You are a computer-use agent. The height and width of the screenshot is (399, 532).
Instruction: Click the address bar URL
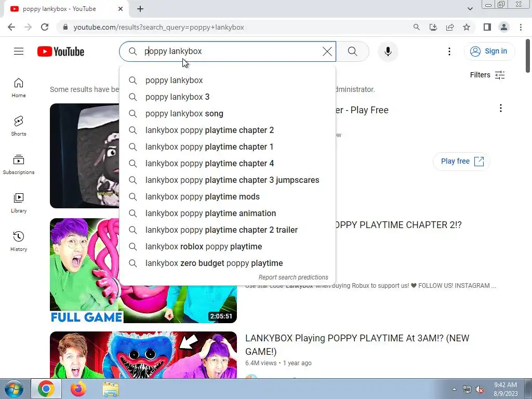point(159,27)
